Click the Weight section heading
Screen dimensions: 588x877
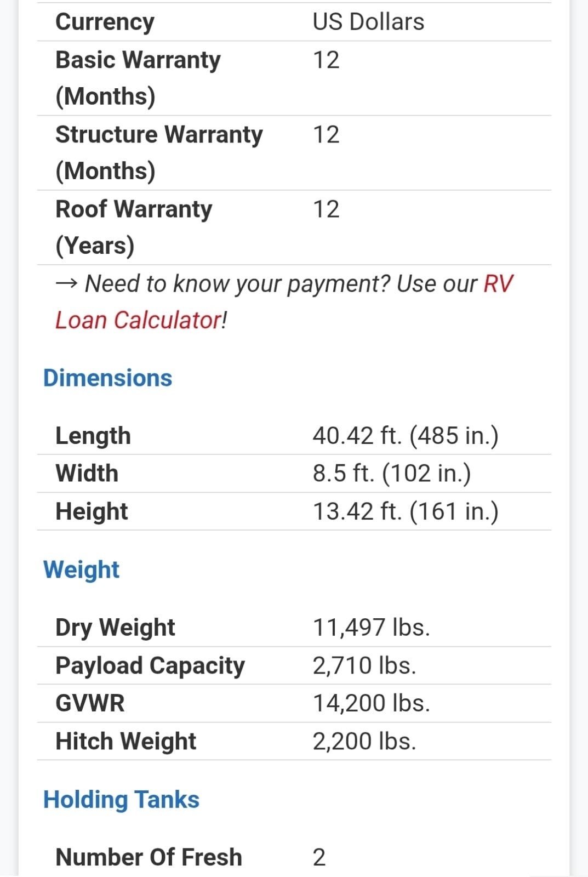[x=81, y=570]
